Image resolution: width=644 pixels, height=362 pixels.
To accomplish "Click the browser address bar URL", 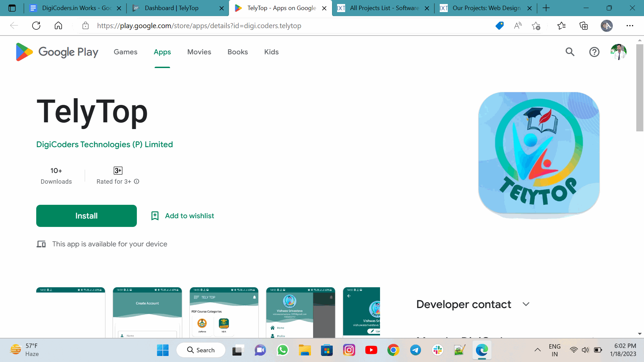I will click(199, 26).
